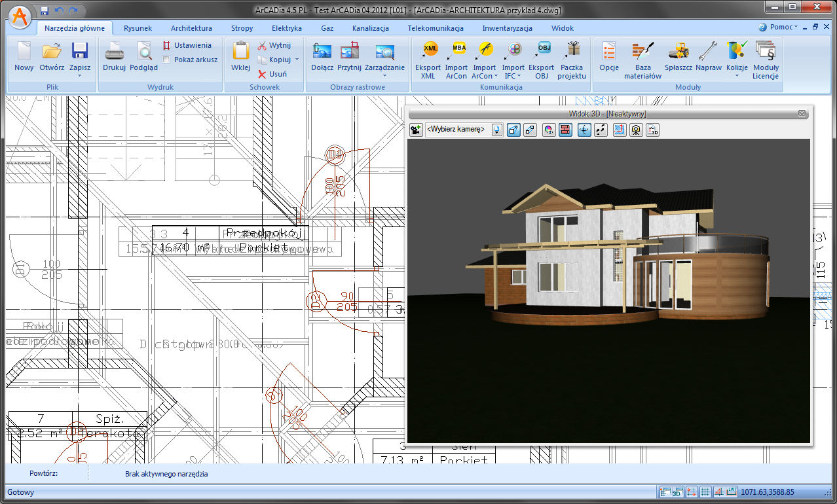The height and width of the screenshot is (504, 837).
Task: Open the Wybierz kamerę dropdown
Action: coord(497,130)
